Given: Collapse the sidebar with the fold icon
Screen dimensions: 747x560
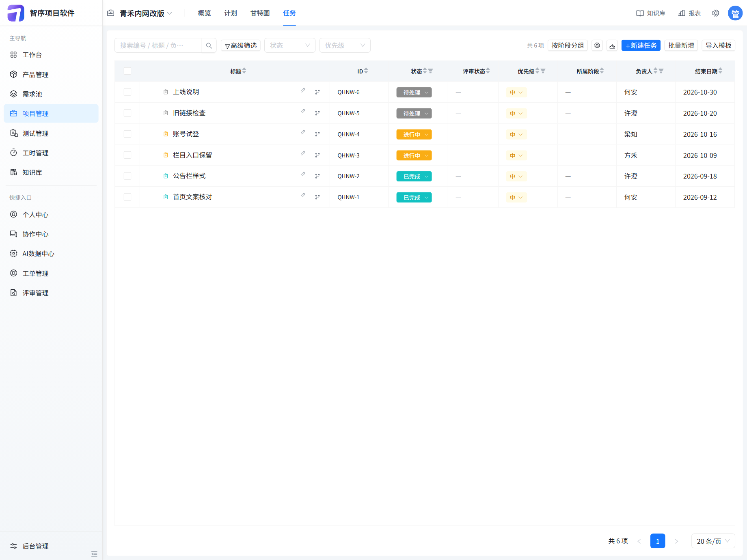Looking at the screenshot, I should 94,554.
